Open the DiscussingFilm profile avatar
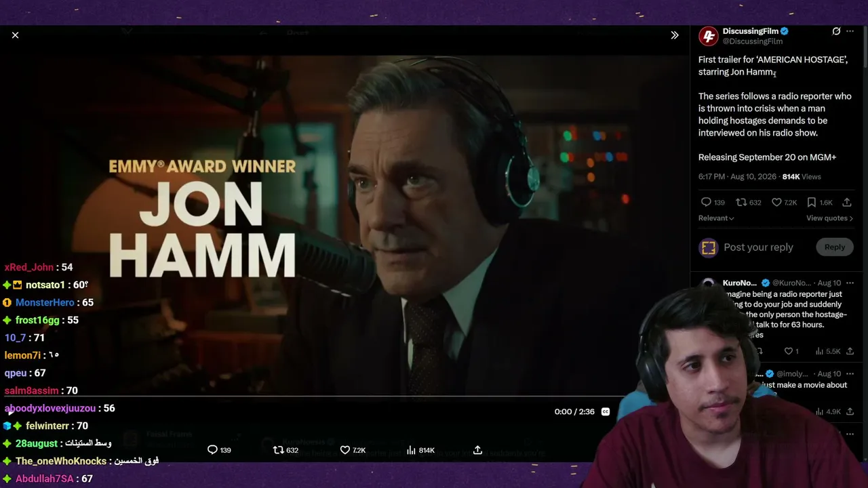 [x=709, y=36]
